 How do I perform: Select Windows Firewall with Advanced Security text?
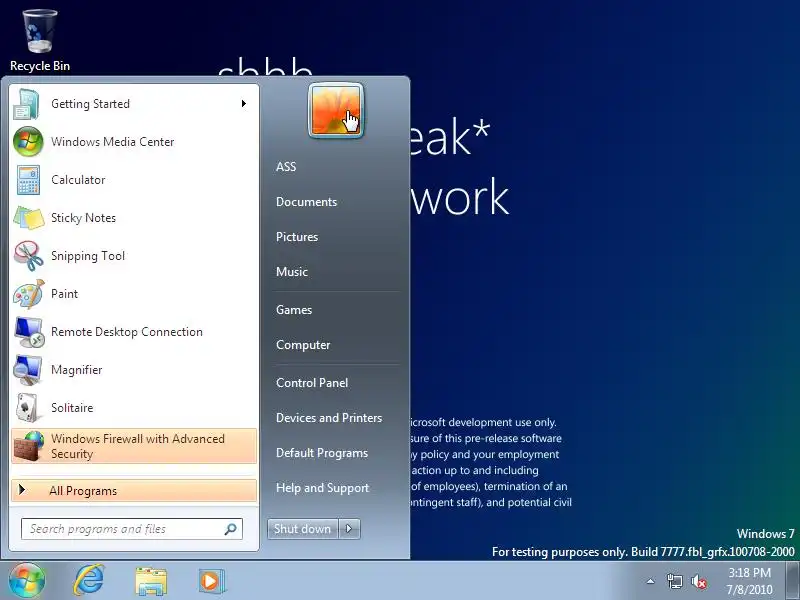pyautogui.click(x=138, y=446)
